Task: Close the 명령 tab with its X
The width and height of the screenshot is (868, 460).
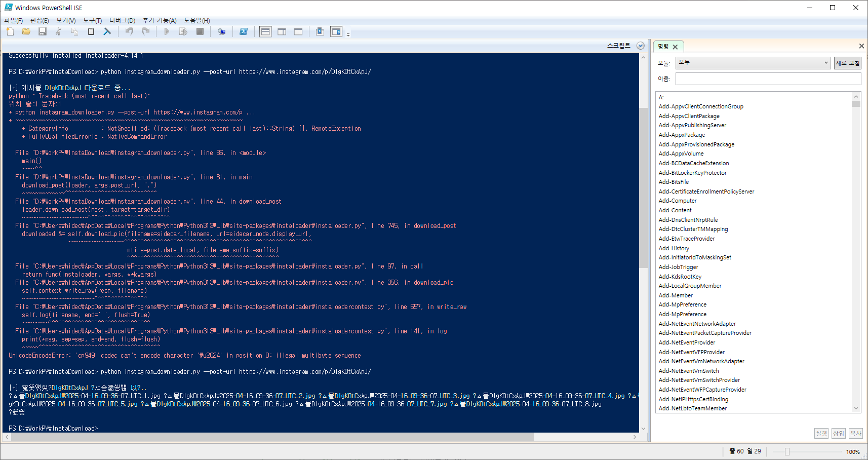Action: click(x=675, y=47)
